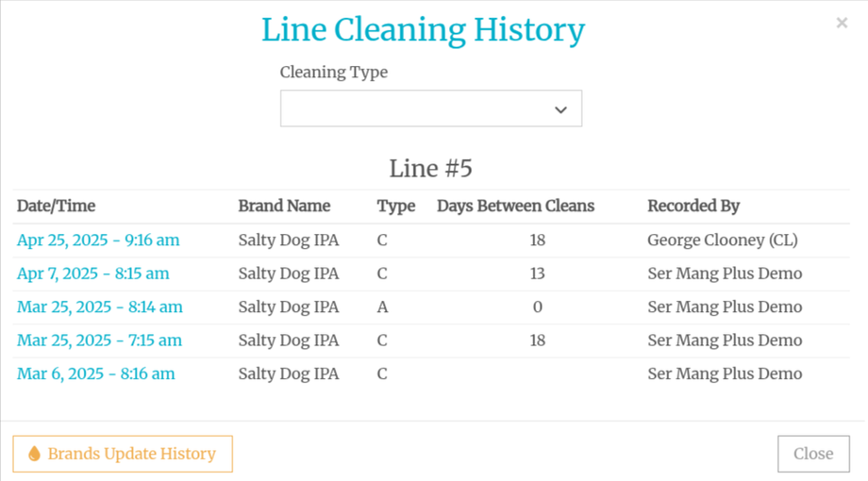Open Brands Update History
This screenshot has height=481, width=868.
pyautogui.click(x=123, y=454)
